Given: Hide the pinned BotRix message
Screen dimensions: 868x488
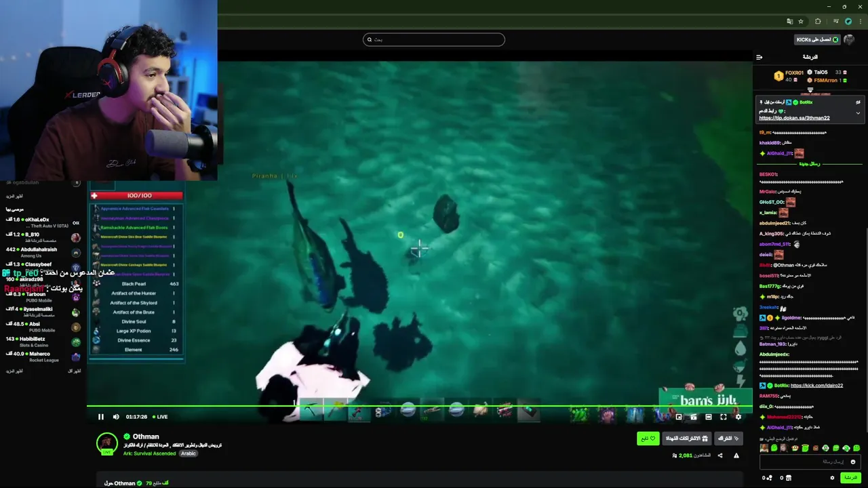Looking at the screenshot, I should coord(858,102).
